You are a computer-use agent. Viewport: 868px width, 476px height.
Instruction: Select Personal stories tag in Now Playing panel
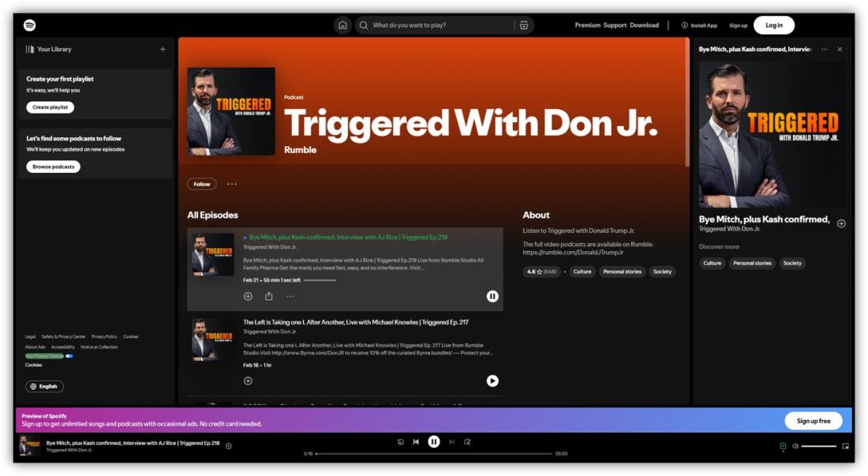[x=752, y=264]
